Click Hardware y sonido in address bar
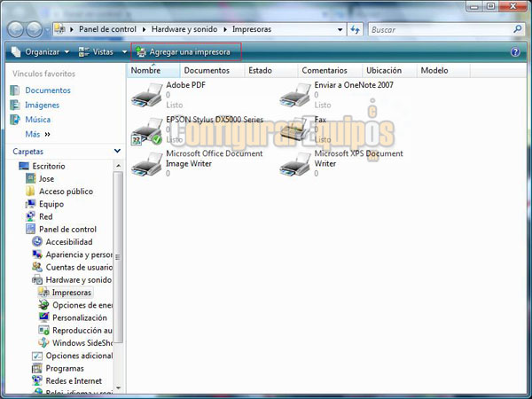The width and height of the screenshot is (532, 399). click(x=184, y=29)
